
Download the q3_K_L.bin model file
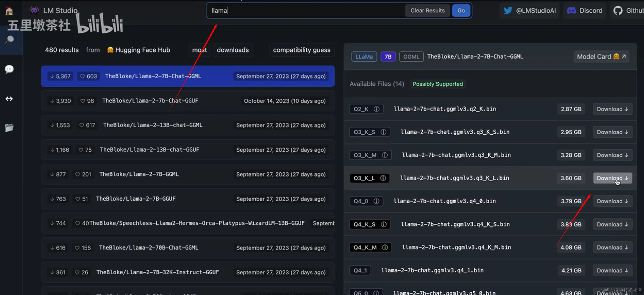612,178
